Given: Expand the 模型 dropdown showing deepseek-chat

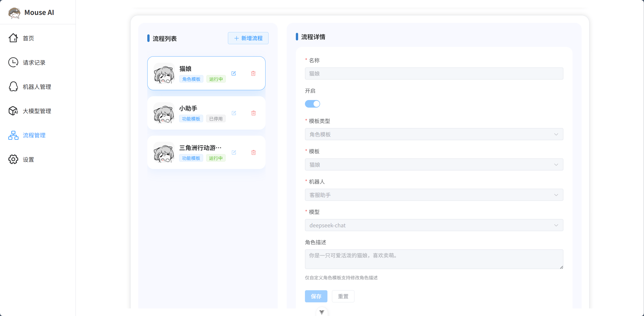Looking at the screenshot, I should pyautogui.click(x=434, y=225).
